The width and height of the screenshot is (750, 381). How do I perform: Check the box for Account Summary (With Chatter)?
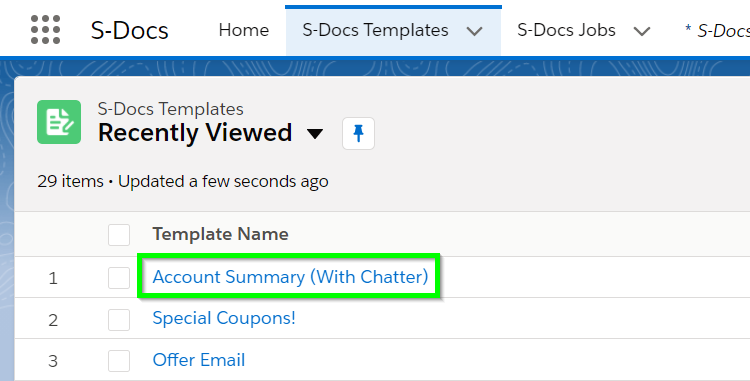point(119,278)
